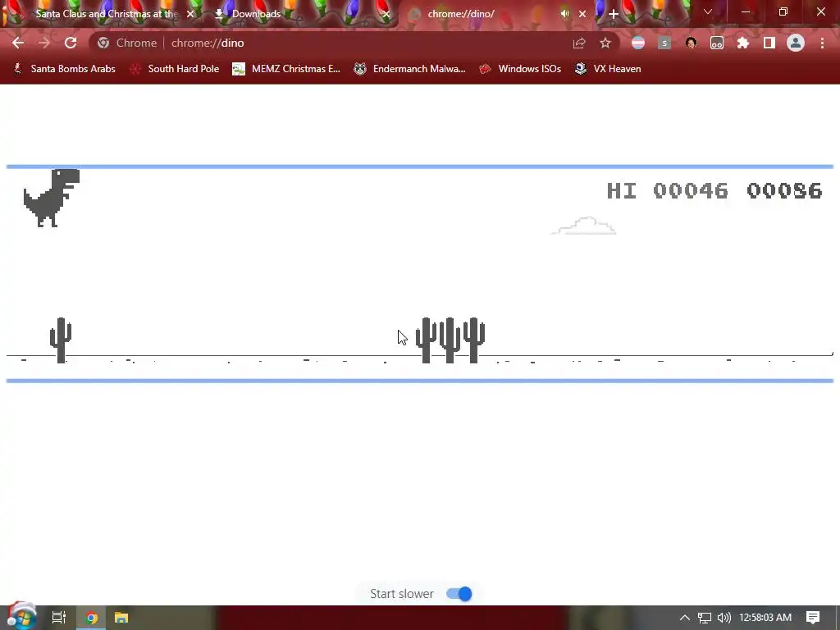The width and height of the screenshot is (840, 630).
Task: Open the extension icon with two eyes
Action: coord(717,43)
